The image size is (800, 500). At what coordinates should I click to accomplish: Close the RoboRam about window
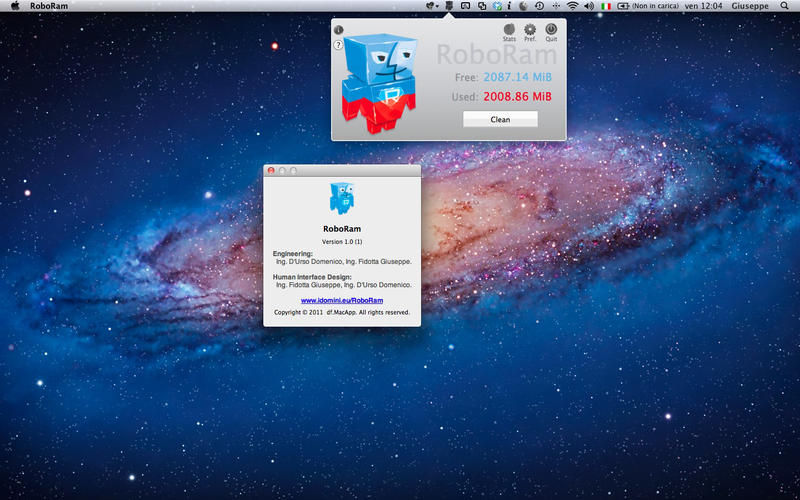[271, 170]
